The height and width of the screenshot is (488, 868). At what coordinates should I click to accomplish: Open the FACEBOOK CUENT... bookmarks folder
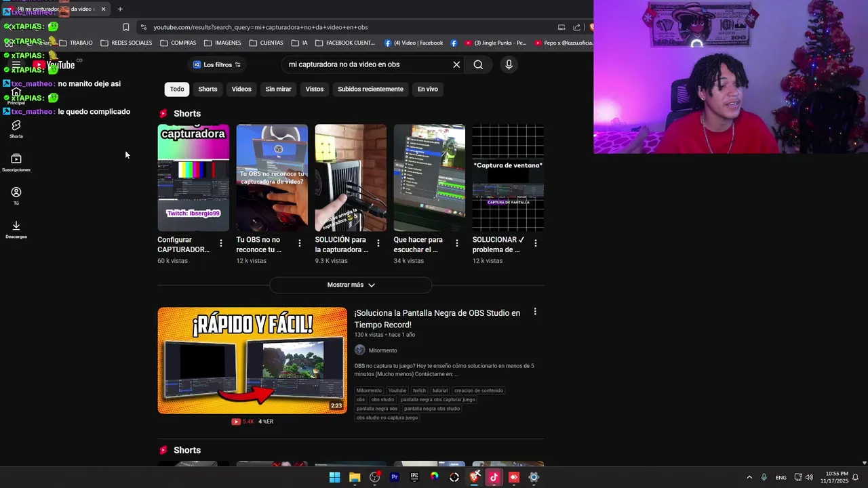345,43
